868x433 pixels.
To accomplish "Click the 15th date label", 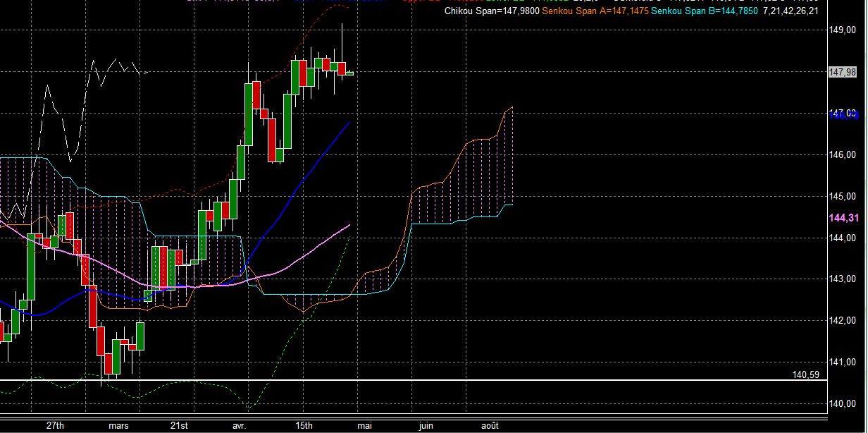I will click(304, 426).
